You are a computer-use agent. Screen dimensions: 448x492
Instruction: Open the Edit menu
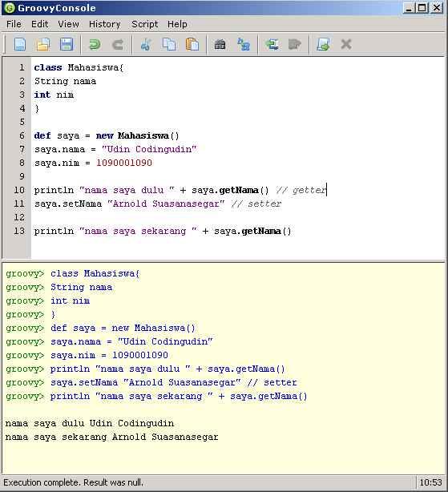click(x=39, y=24)
